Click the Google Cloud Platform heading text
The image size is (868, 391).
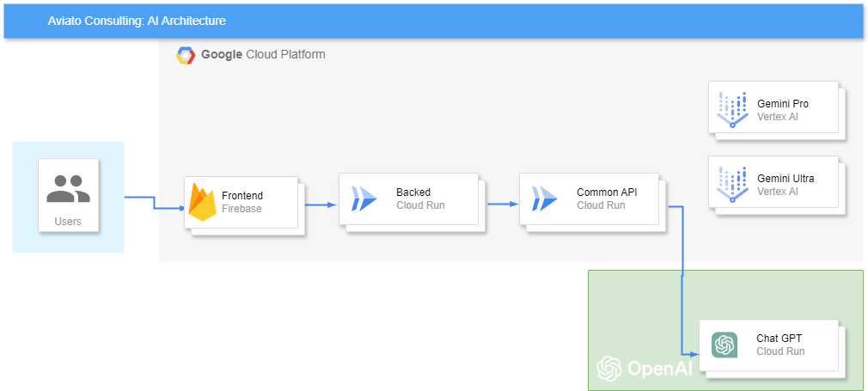point(263,55)
